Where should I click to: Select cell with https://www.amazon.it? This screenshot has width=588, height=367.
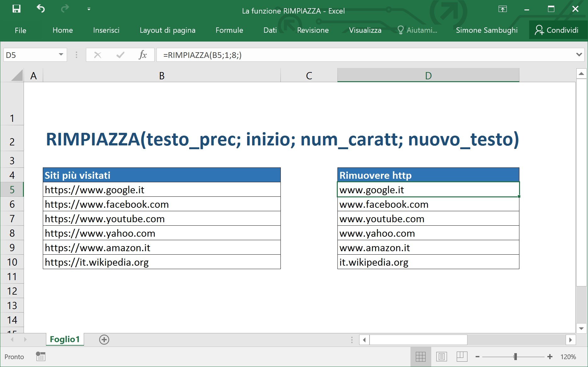162,247
